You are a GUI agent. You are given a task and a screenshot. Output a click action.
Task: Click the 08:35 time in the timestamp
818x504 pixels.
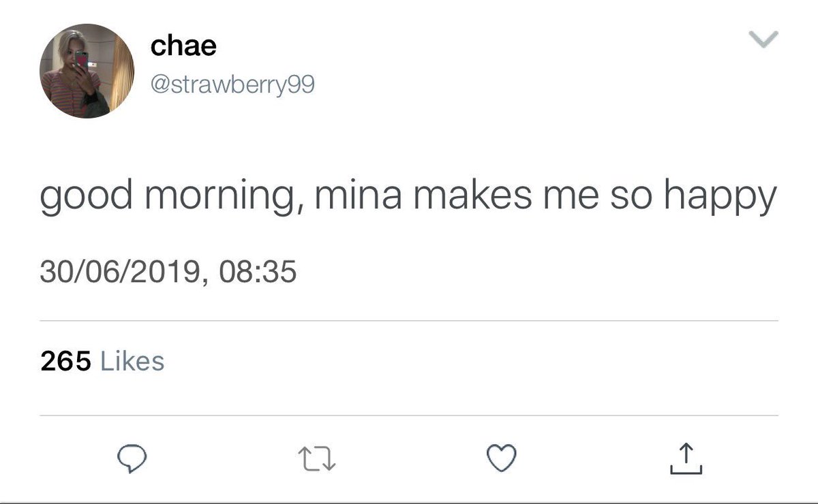258,273
